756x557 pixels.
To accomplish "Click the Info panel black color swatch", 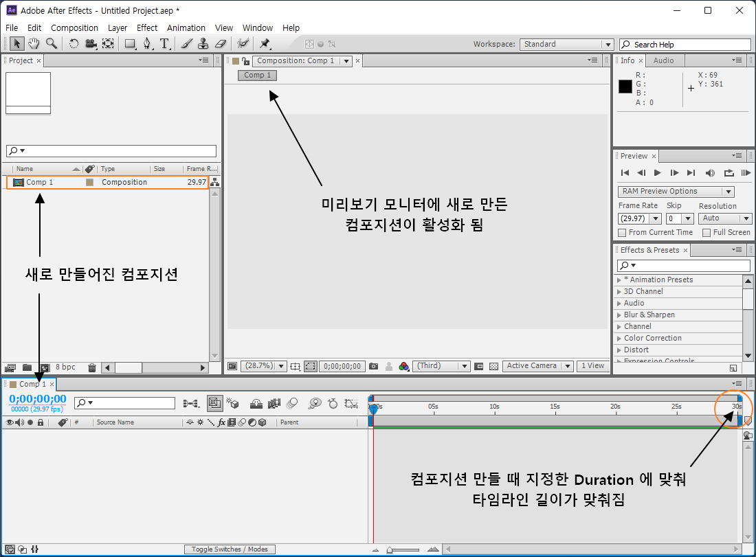I will coord(625,87).
